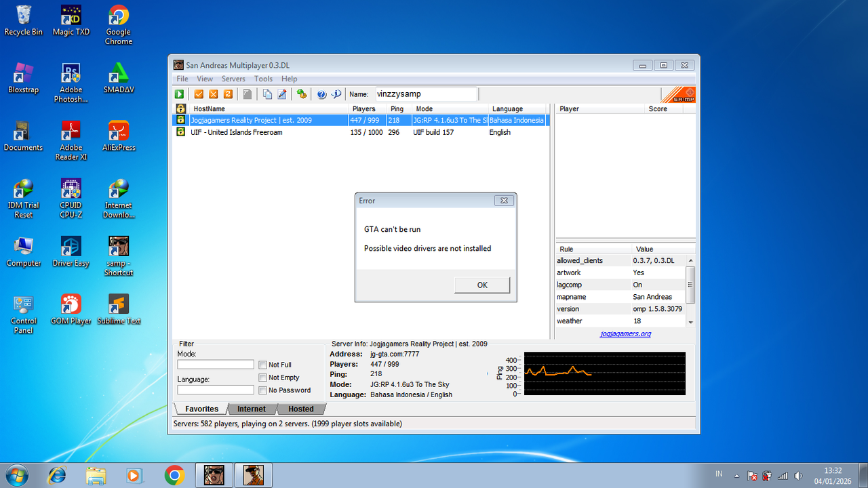
Task: Select the AliExpress desktop icon
Action: [119, 136]
